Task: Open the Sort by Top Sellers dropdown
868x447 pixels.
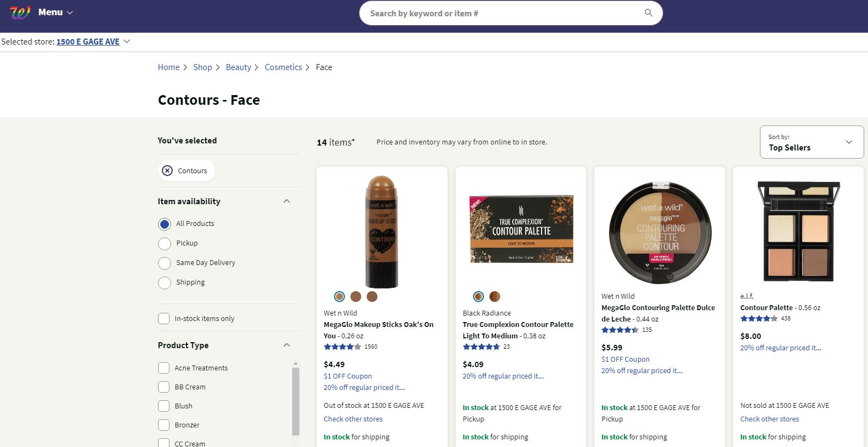Action: (x=811, y=142)
